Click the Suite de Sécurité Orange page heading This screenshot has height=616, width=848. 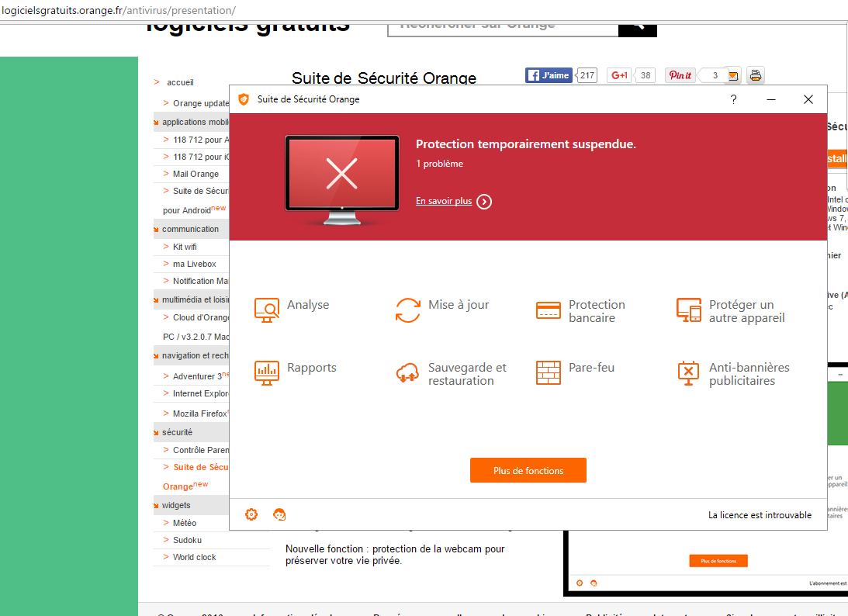click(x=384, y=78)
